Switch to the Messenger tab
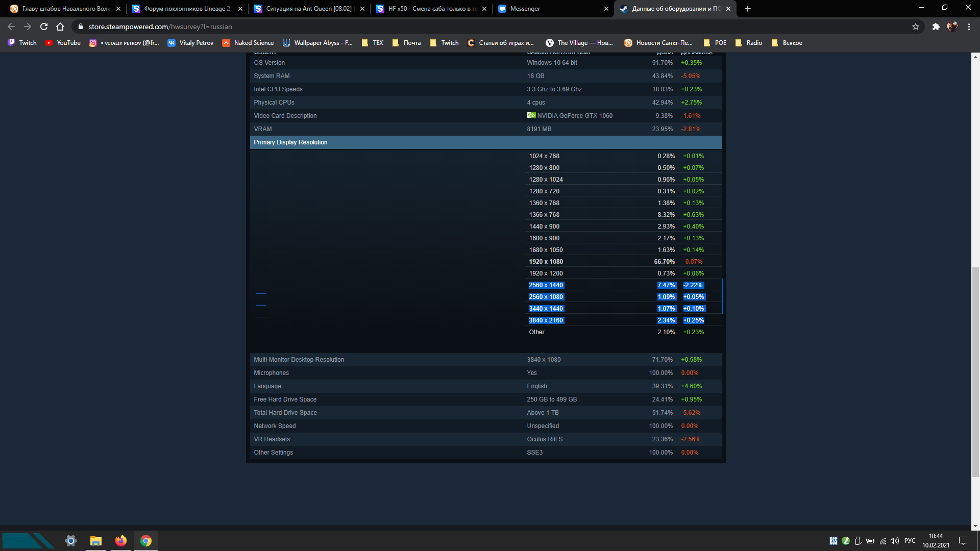 (551, 9)
